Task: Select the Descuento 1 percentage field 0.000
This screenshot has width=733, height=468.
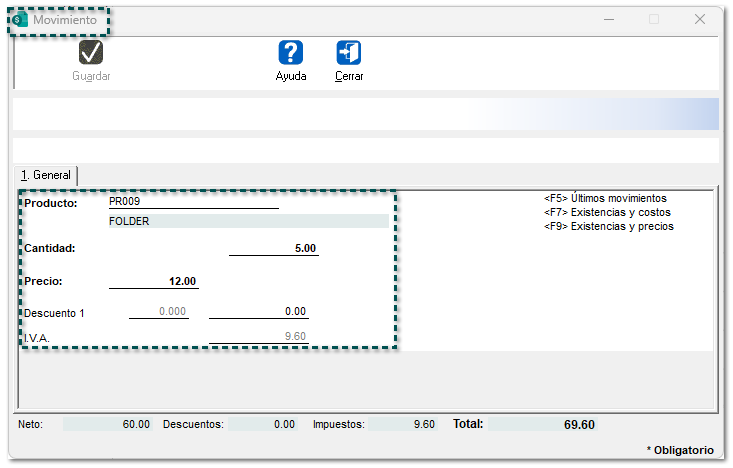Action: pos(159,312)
